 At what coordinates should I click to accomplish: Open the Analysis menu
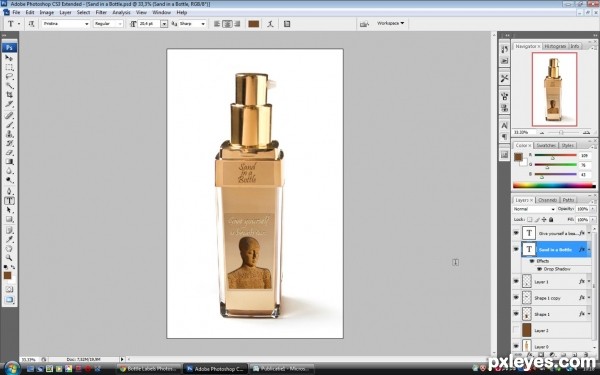click(121, 12)
